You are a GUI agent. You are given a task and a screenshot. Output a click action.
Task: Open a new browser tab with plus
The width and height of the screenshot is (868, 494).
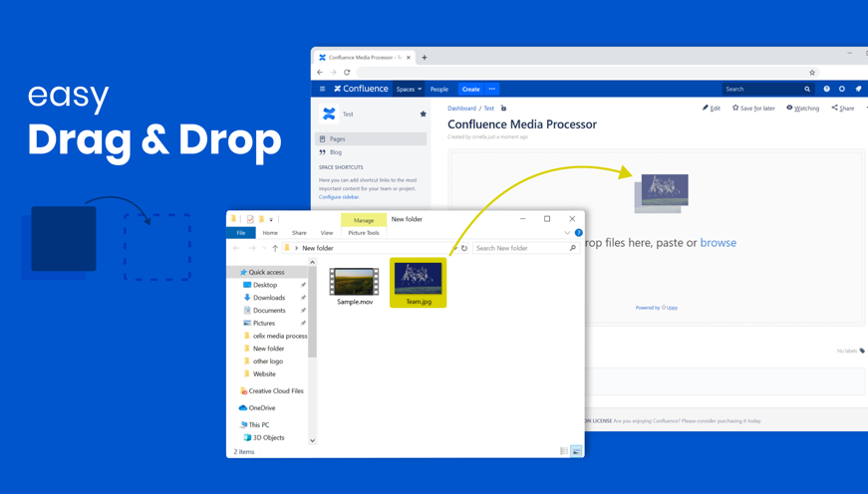[425, 57]
